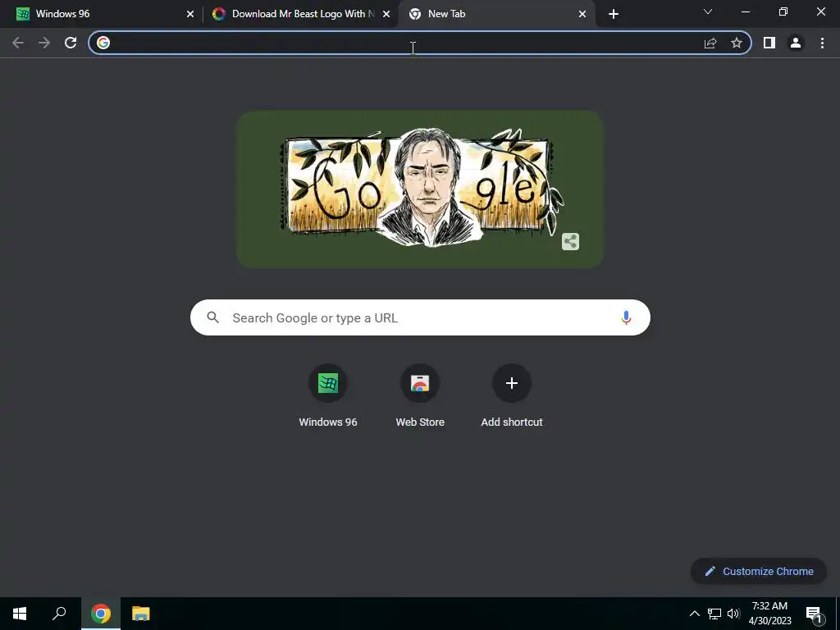Open network status tray icon
Viewport: 840px width, 630px height.
click(x=714, y=614)
